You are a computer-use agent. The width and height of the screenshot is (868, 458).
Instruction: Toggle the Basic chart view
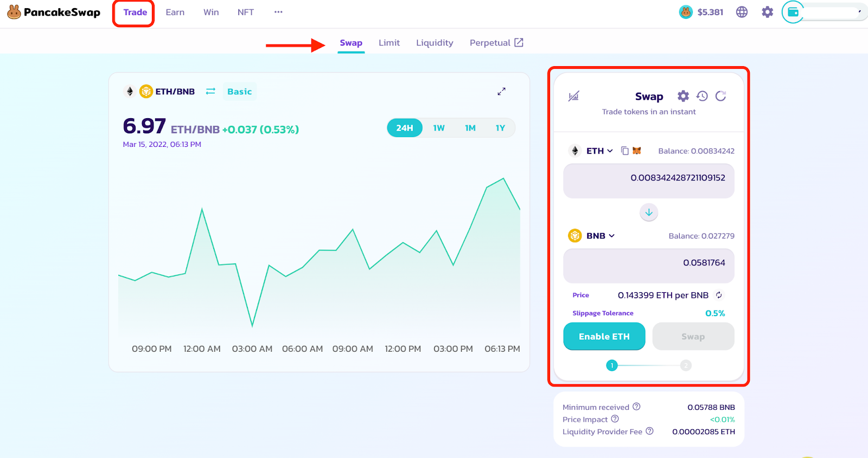(240, 92)
